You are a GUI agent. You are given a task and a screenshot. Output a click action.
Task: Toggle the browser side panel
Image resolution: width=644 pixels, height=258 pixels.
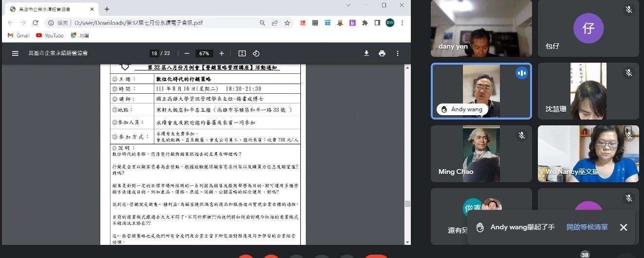click(x=377, y=23)
